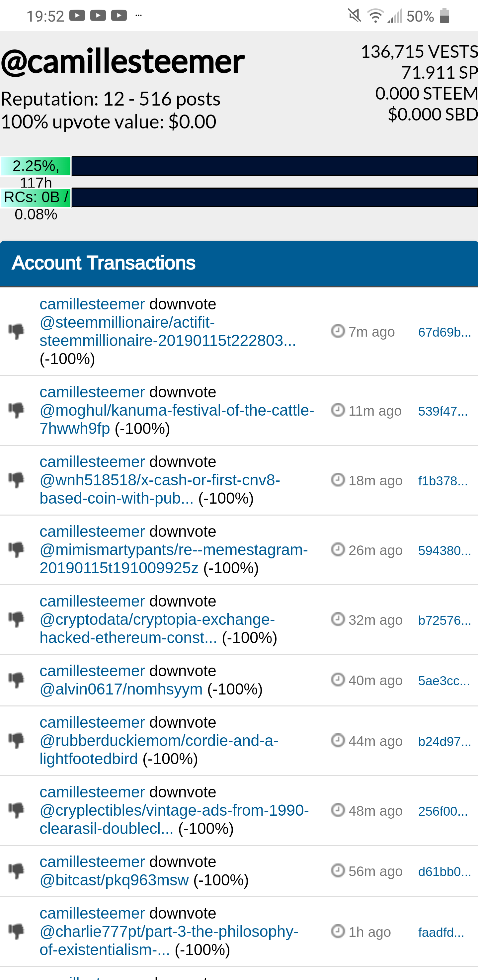Tap the battery icon in status bar
This screenshot has width=478, height=980.
[x=444, y=16]
